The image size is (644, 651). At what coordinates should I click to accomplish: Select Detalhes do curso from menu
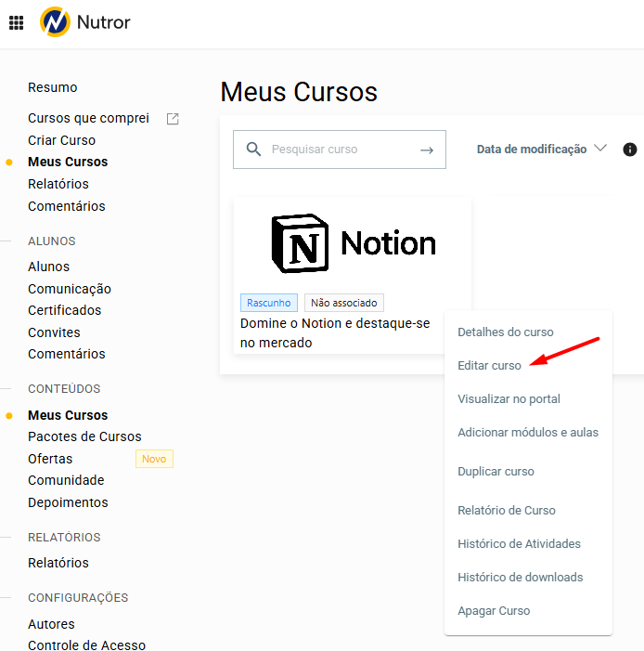pos(506,332)
